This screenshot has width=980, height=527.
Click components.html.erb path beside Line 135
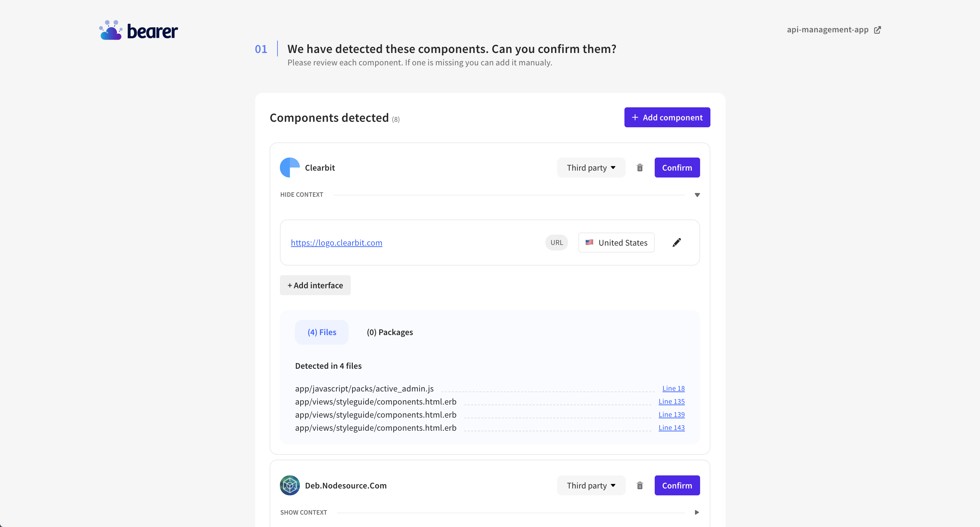point(375,401)
